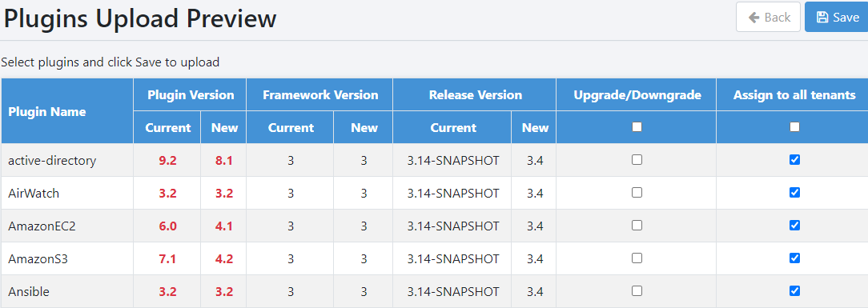Image resolution: width=868 pixels, height=308 pixels.
Task: Clear tenant assignment checkbox for Ansible
Action: pyautogui.click(x=794, y=291)
